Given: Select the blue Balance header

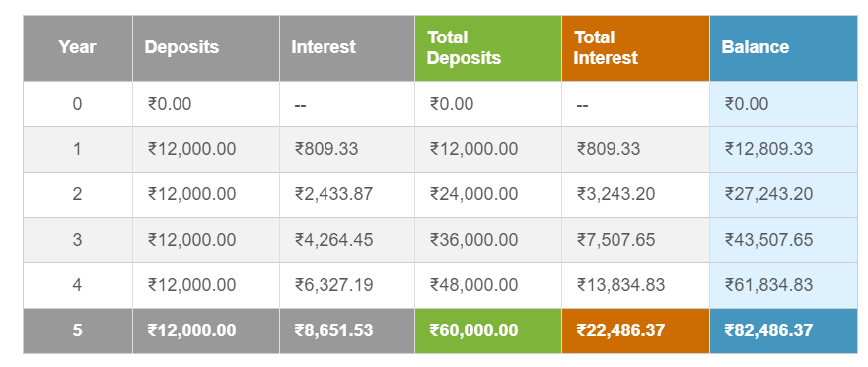Looking at the screenshot, I should click(783, 48).
